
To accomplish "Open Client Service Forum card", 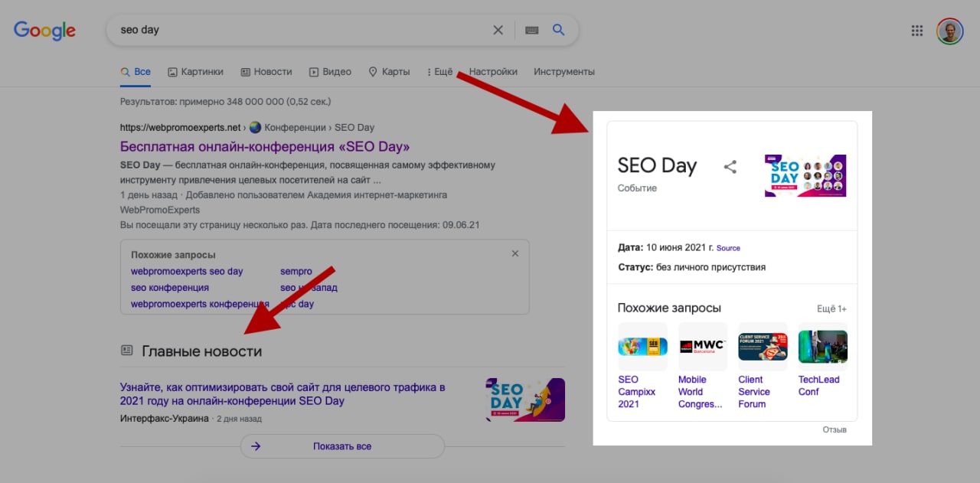I will coord(763,366).
